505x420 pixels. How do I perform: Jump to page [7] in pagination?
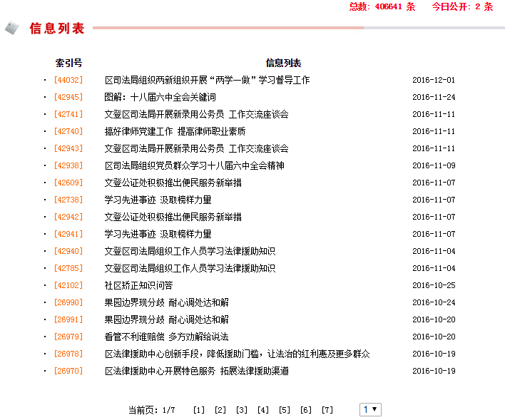[x=327, y=410]
